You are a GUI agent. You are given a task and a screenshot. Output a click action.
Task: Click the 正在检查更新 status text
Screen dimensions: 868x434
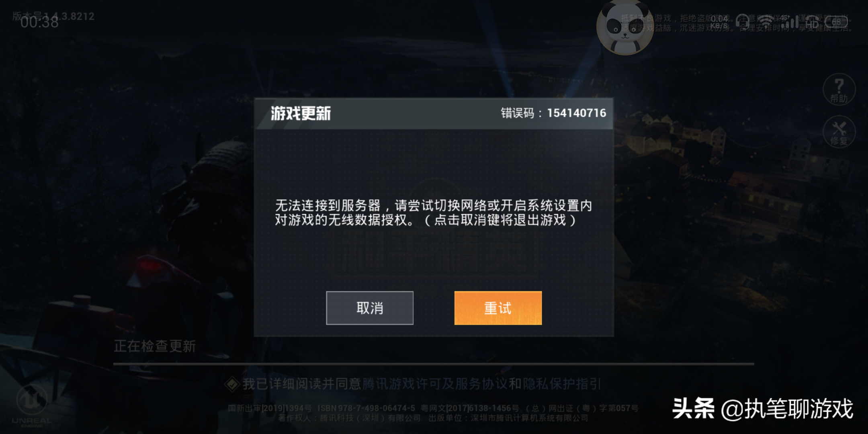(x=155, y=346)
